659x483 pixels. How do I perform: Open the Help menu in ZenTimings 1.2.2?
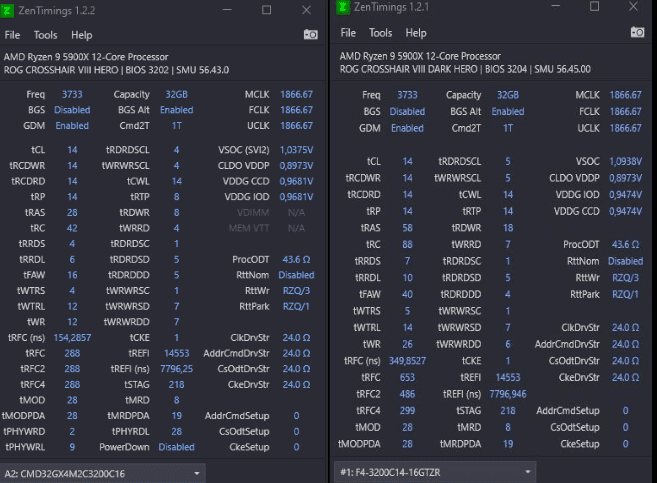(81, 34)
